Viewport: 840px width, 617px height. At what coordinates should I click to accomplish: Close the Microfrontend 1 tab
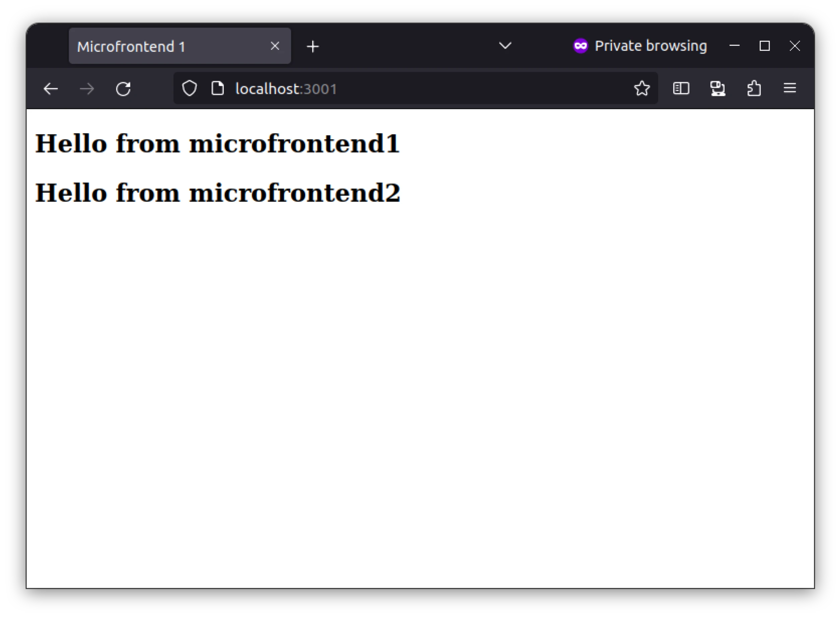275,46
